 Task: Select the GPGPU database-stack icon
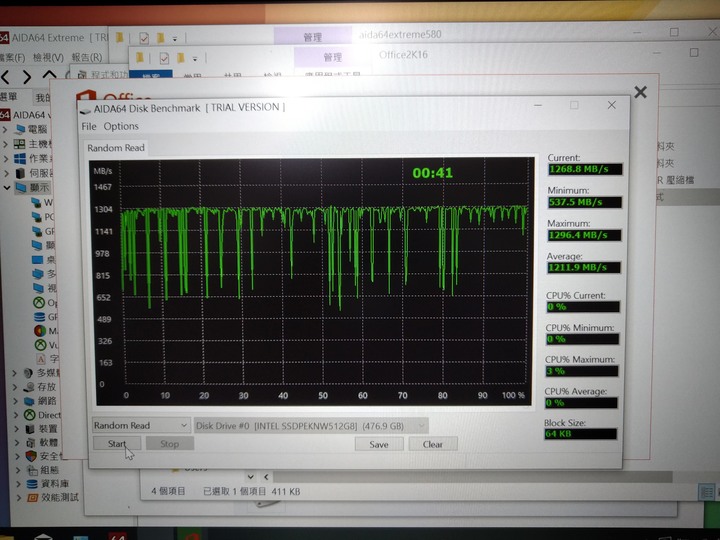tap(39, 317)
